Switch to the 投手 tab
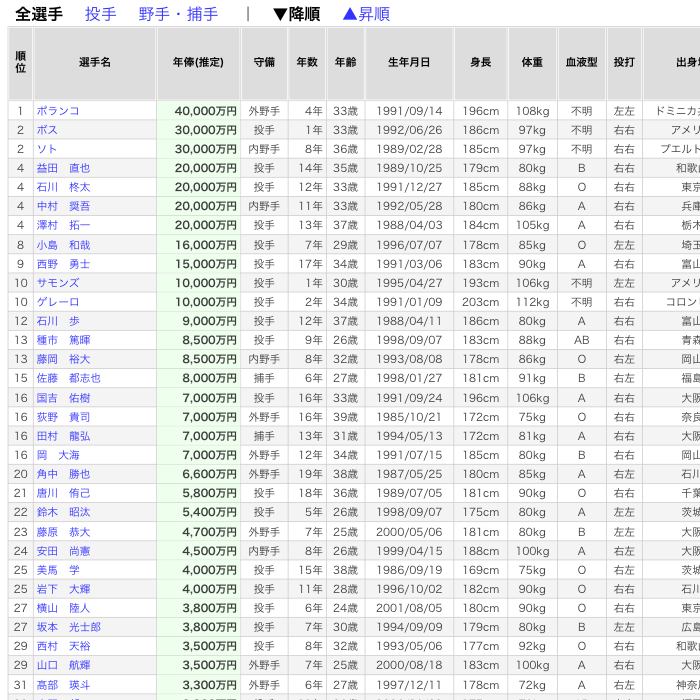Image resolution: width=700 pixels, height=700 pixels. pyautogui.click(x=100, y=14)
